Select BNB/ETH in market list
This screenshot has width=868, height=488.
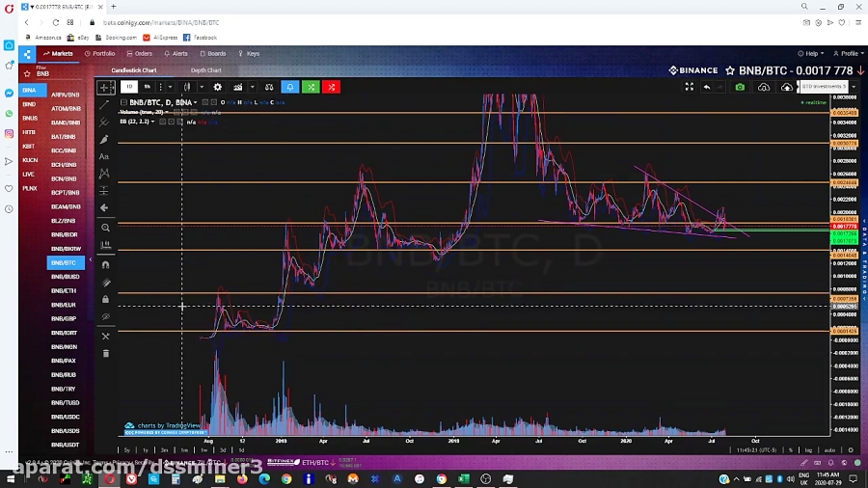[64, 290]
